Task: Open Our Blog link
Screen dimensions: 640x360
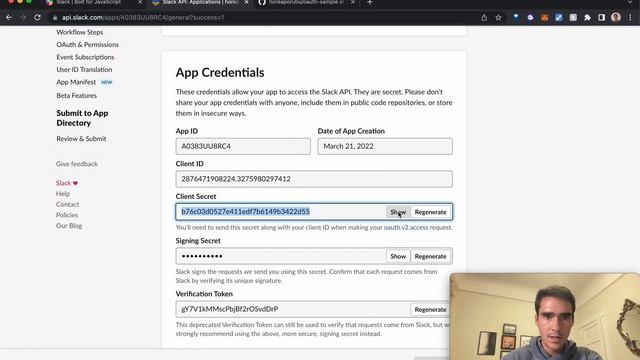Action: coord(69,226)
